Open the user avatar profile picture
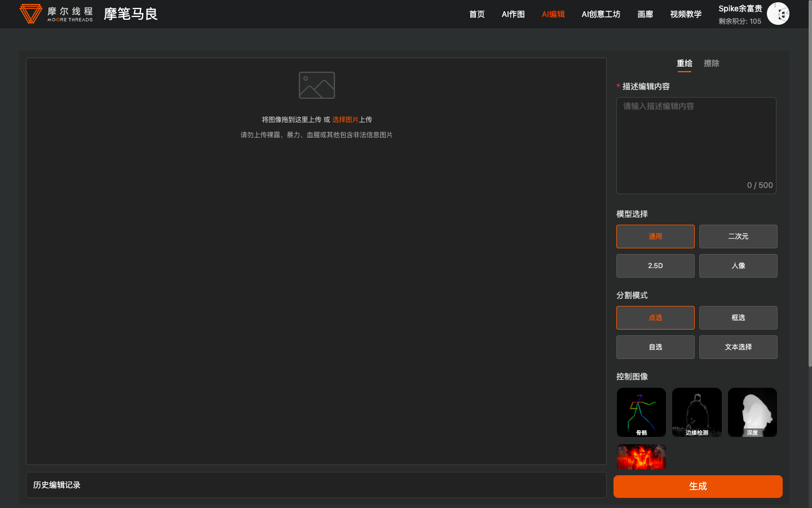Image resolution: width=812 pixels, height=508 pixels. pos(778,14)
